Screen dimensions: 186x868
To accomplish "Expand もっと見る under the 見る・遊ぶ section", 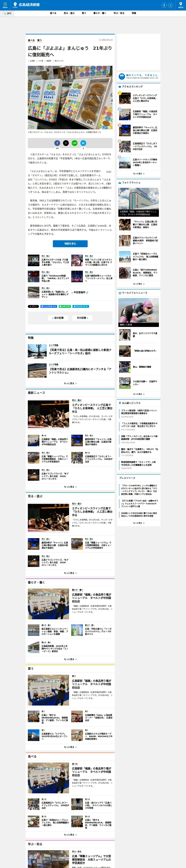I will [x=70, y=573].
